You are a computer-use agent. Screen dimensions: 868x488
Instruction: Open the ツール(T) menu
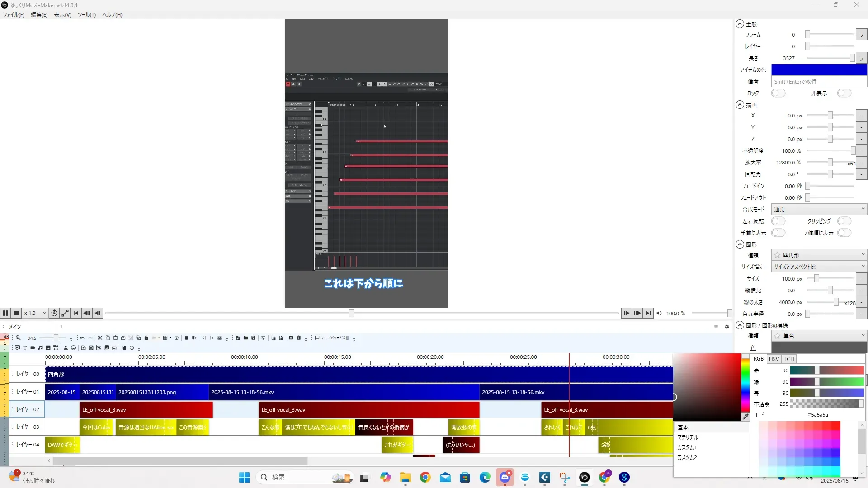tap(86, 14)
